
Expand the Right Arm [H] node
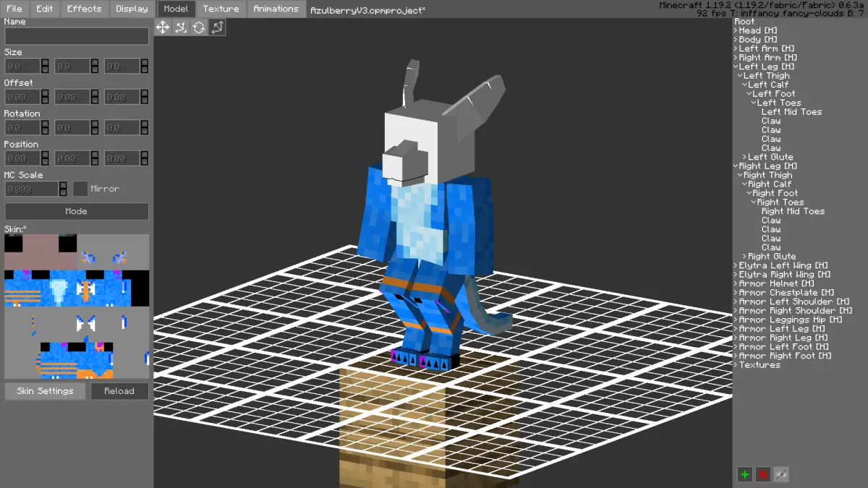tap(736, 58)
